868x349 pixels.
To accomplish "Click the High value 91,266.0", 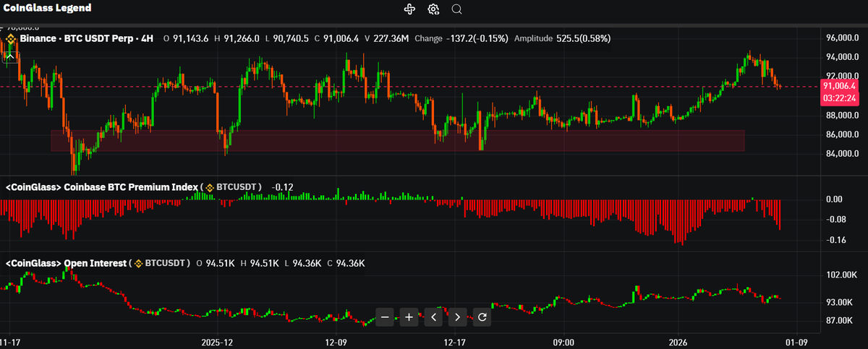I will pyautogui.click(x=242, y=38).
